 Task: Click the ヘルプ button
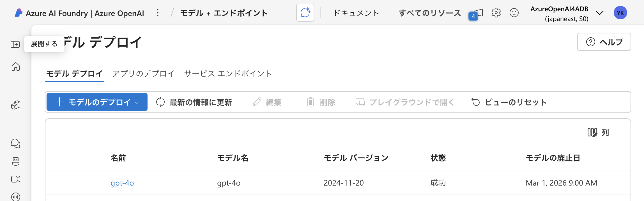604,42
